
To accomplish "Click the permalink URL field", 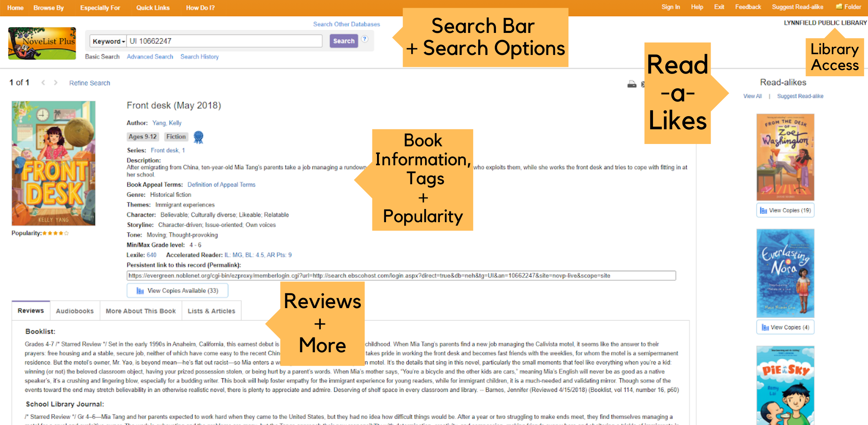I will [x=401, y=276].
